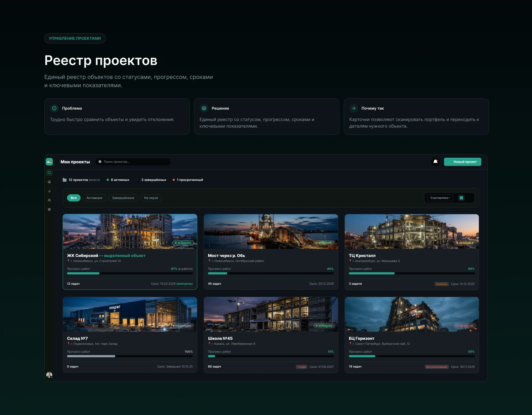The width and height of the screenshot is (532, 415).
Task: Go to Home via the sidebar house icon
Action: point(49,182)
